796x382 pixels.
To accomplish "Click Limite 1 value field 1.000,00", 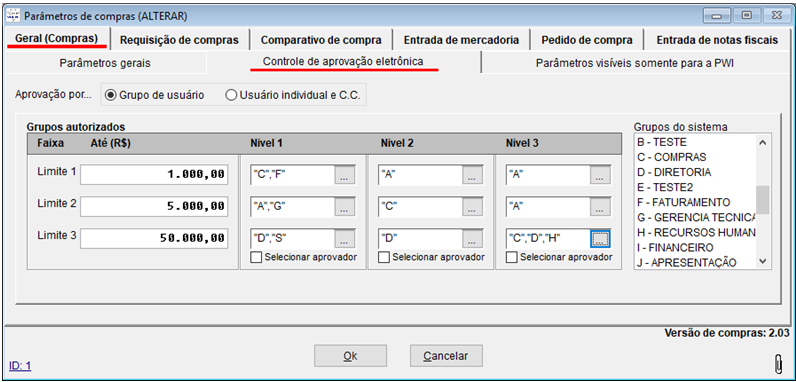I will pos(154,175).
